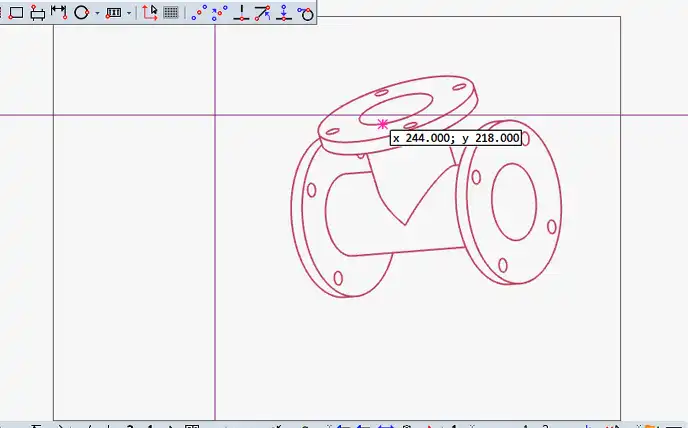Screen dimensions: 688x428
Task: Click the x 244.000; y 218.000 coordinate readout
Action: coord(456,138)
